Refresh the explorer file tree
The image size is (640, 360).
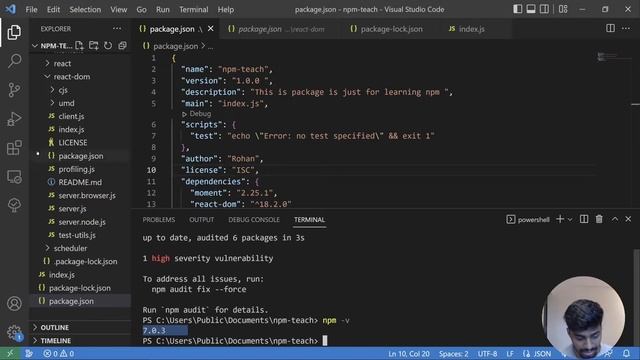point(108,46)
